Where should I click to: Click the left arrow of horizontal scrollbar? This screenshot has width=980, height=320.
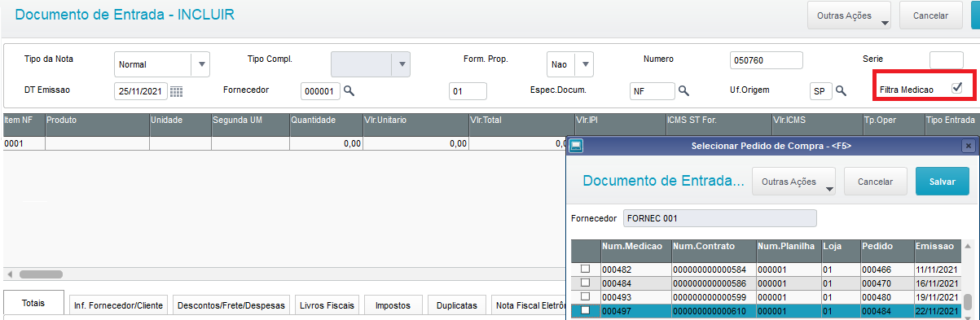(9, 274)
